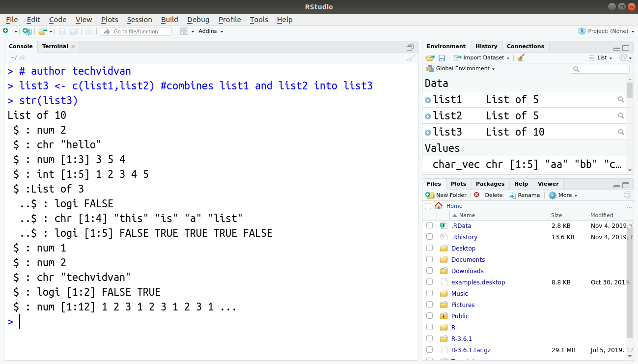This screenshot has width=638, height=364.
Task: Open the Downloads folder link
Action: (467, 271)
